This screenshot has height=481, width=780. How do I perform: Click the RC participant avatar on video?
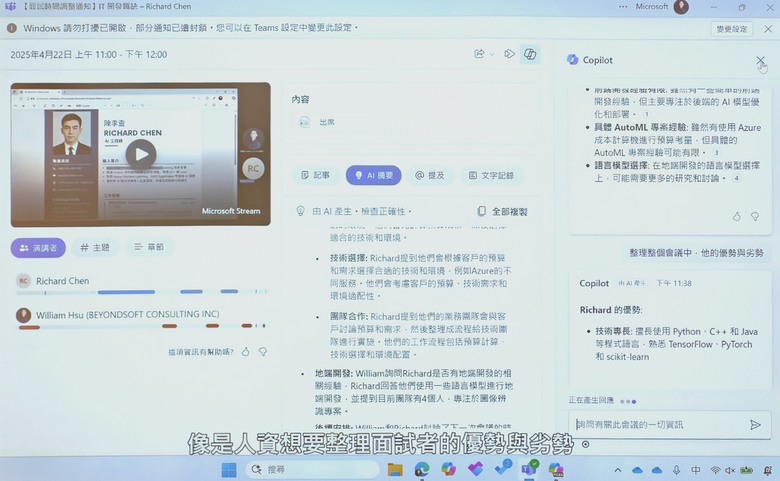coord(253,168)
